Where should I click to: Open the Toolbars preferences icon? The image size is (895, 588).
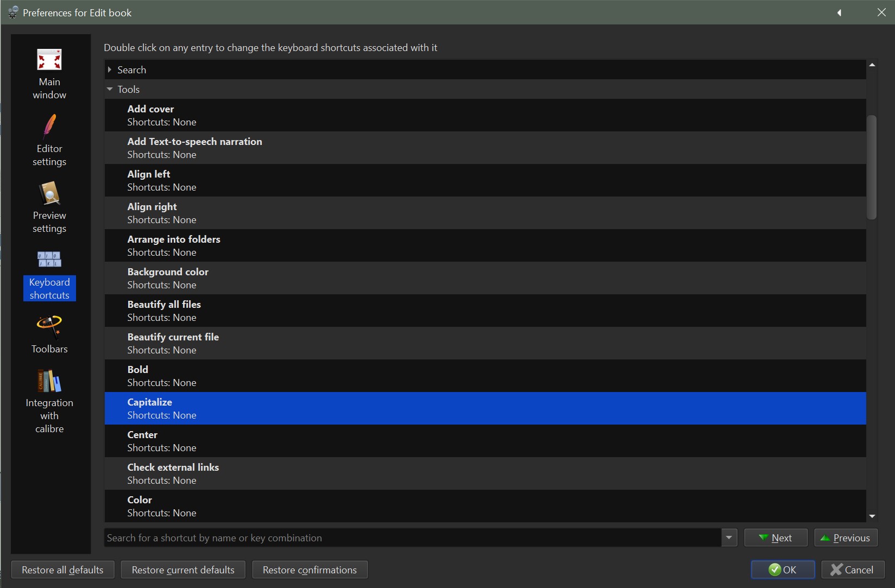49,327
